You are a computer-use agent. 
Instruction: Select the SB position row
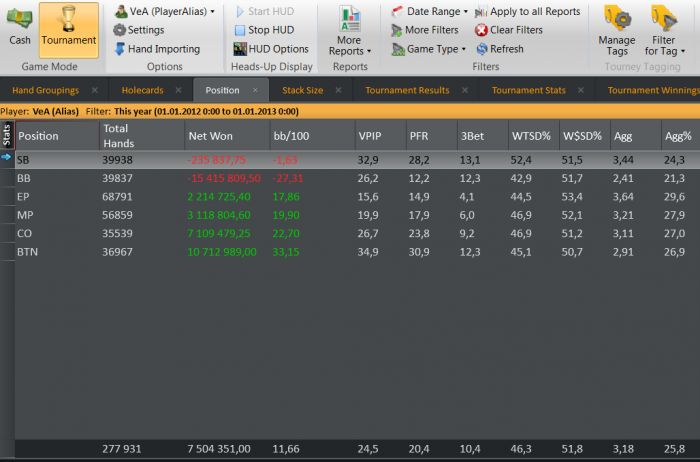click(357, 160)
